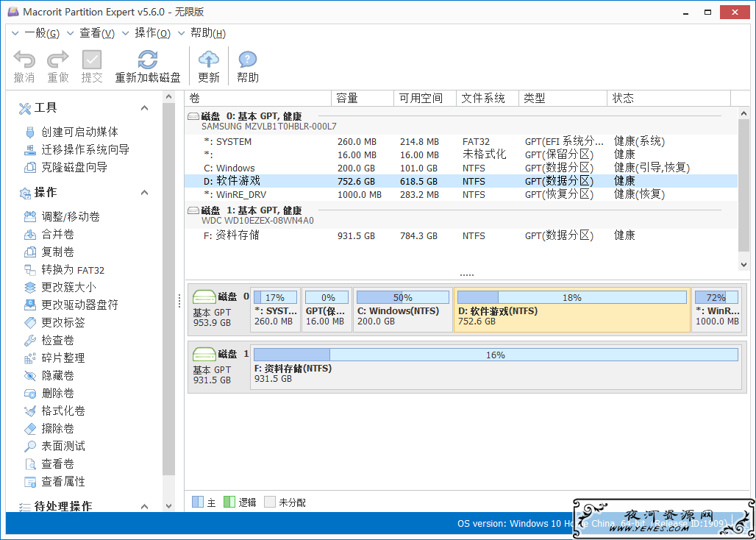
Task: Sort by 可用空间 column header
Action: point(425,99)
